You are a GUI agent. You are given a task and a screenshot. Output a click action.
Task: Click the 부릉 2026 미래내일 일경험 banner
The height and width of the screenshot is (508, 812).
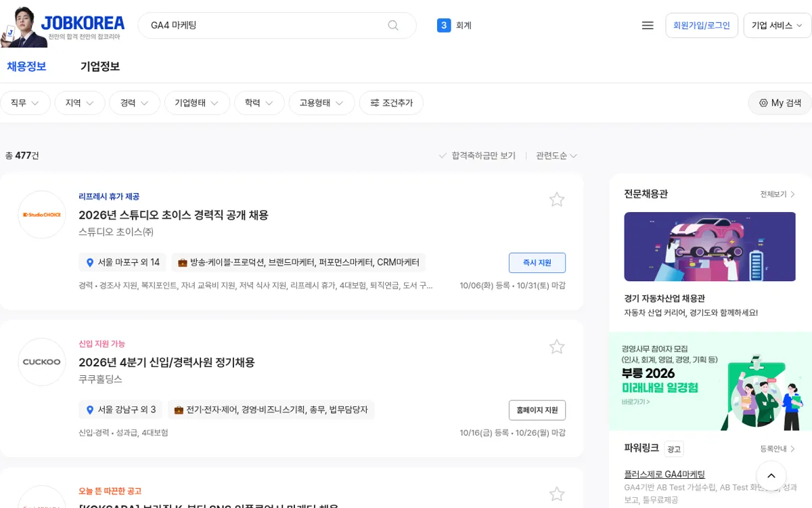pyautogui.click(x=710, y=381)
